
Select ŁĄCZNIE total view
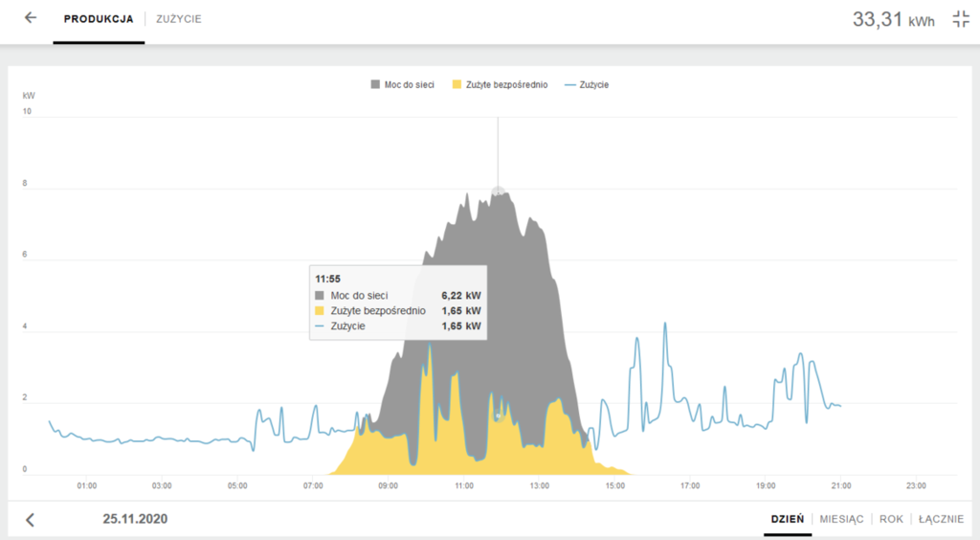(x=941, y=519)
